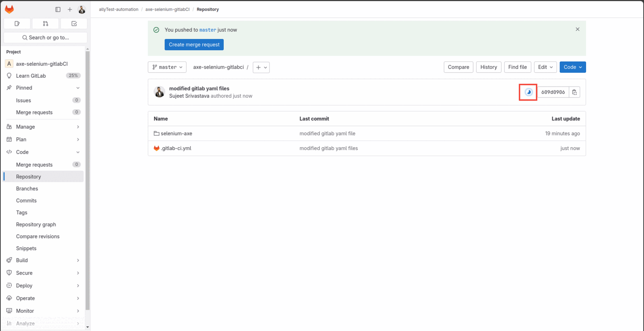This screenshot has height=331, width=644.
Task: Expand the Manage section
Action: click(78, 127)
